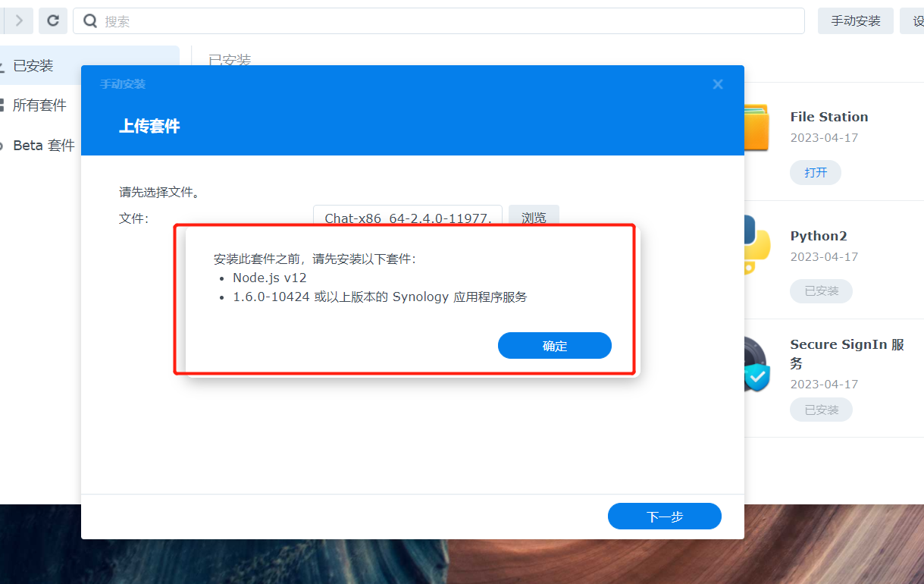
Task: Click the refresh icon in the toolbar
Action: [53, 21]
